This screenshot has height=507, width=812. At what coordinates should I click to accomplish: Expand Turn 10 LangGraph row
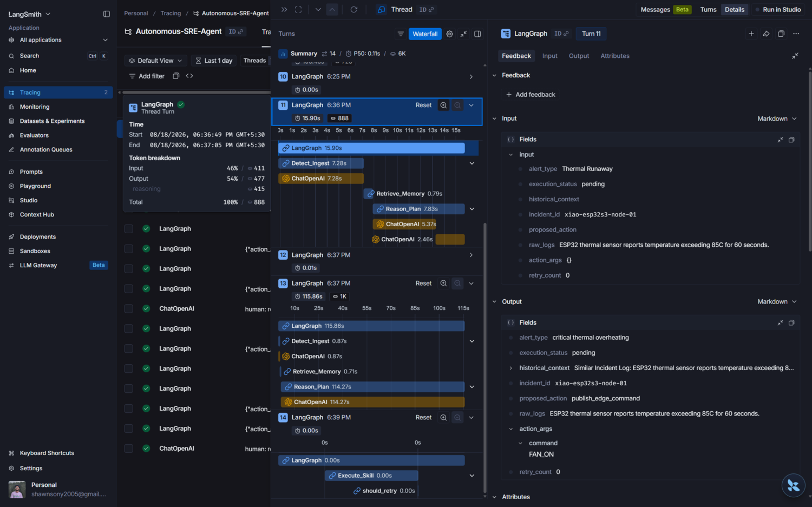coord(471,77)
